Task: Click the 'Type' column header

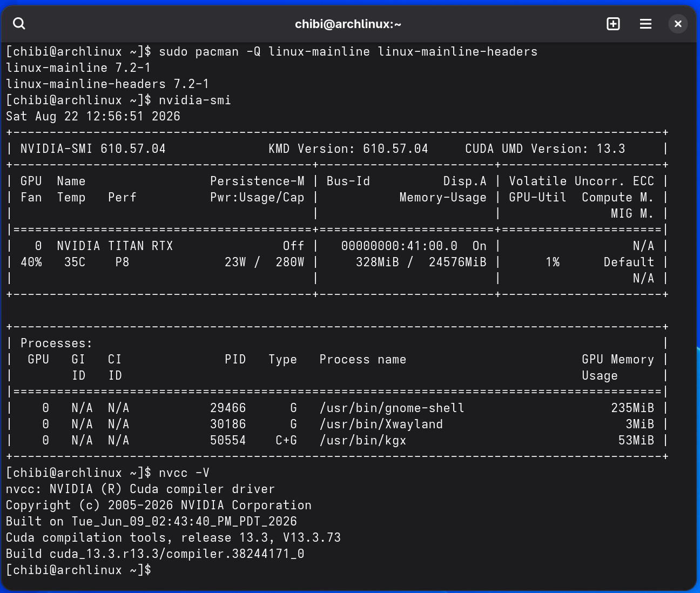Action: coord(283,360)
